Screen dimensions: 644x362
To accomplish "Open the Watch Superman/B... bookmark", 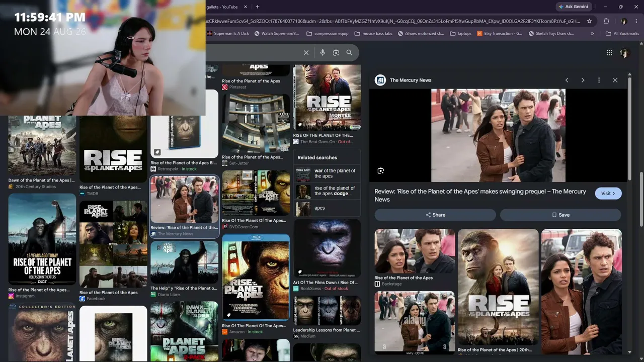I will point(277,34).
